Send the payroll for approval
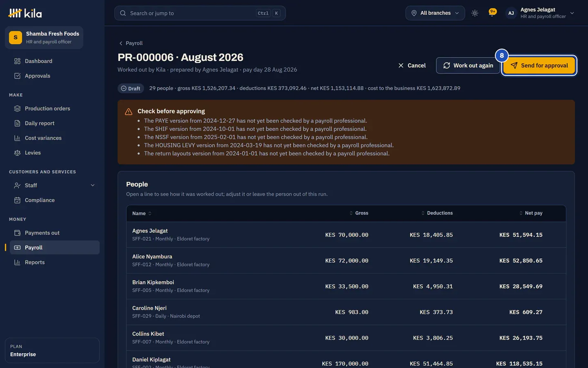This screenshot has height=368, width=588. [539, 65]
